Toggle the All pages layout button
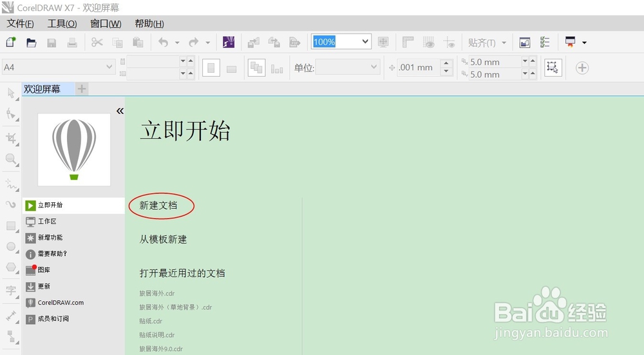 (x=257, y=68)
